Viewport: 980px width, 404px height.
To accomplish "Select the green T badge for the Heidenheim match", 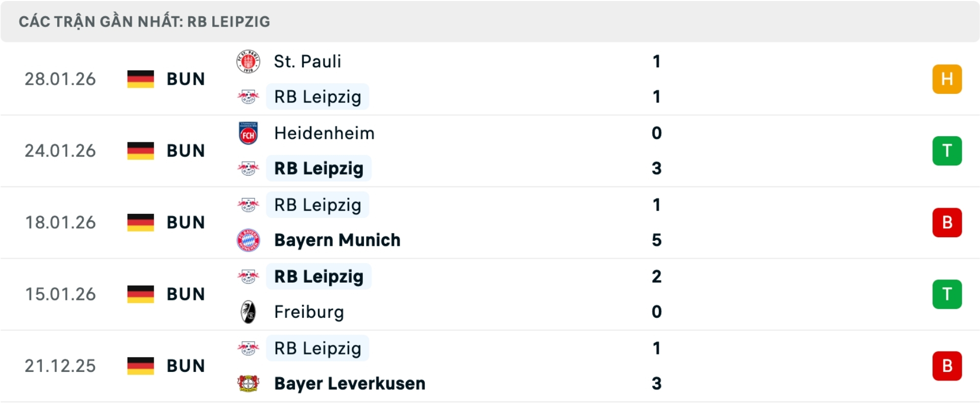I will coord(947,150).
